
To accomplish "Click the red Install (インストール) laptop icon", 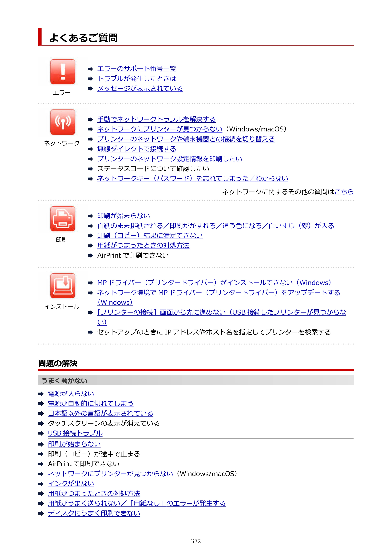I will pos(63,285).
